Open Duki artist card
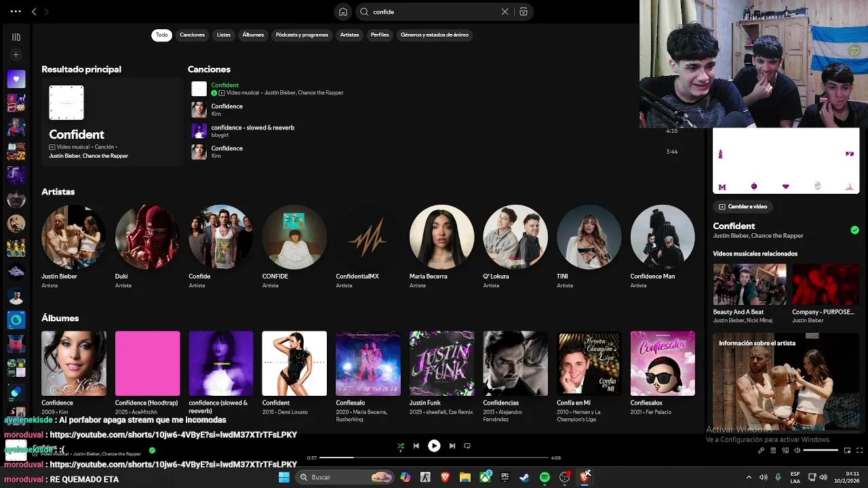Image resolution: width=868 pixels, height=488 pixels. (147, 246)
